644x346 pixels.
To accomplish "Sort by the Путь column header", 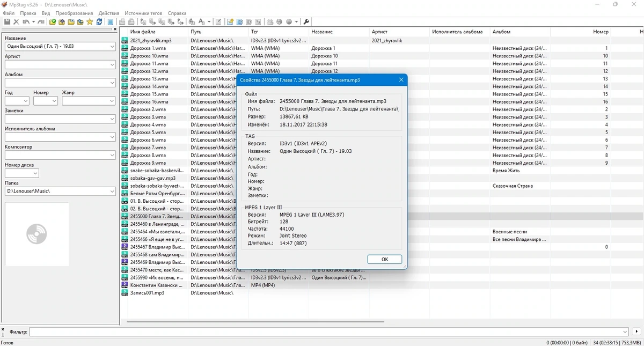I will point(218,32).
